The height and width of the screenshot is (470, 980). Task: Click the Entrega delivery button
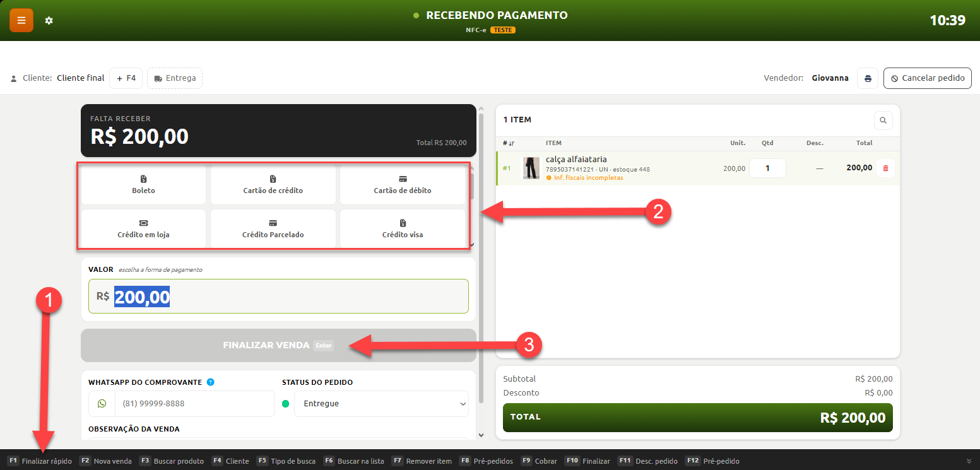175,78
